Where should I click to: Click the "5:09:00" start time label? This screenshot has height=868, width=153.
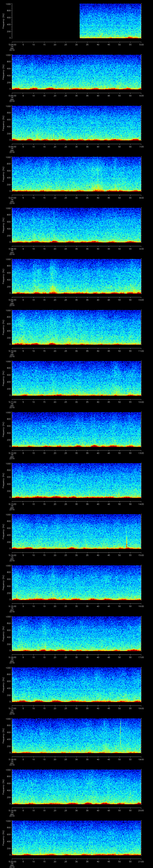pyautogui.click(x=12, y=300)
